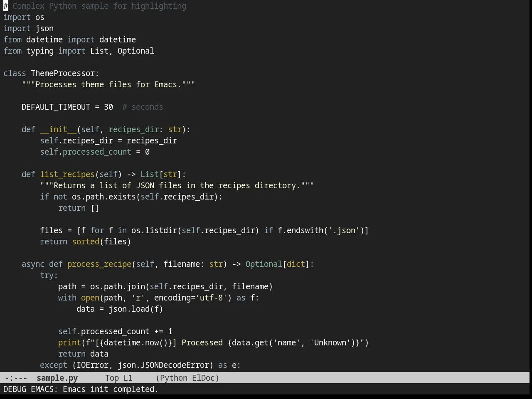Viewport: 532px width, 399px height.
Task: Click the "# seconds" comment
Action: [143, 107]
